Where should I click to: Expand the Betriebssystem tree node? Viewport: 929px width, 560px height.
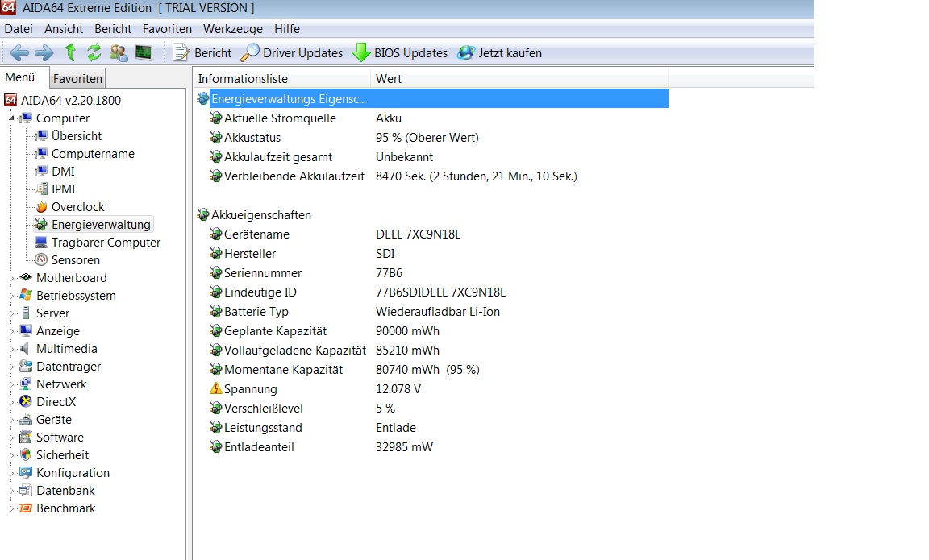12,296
